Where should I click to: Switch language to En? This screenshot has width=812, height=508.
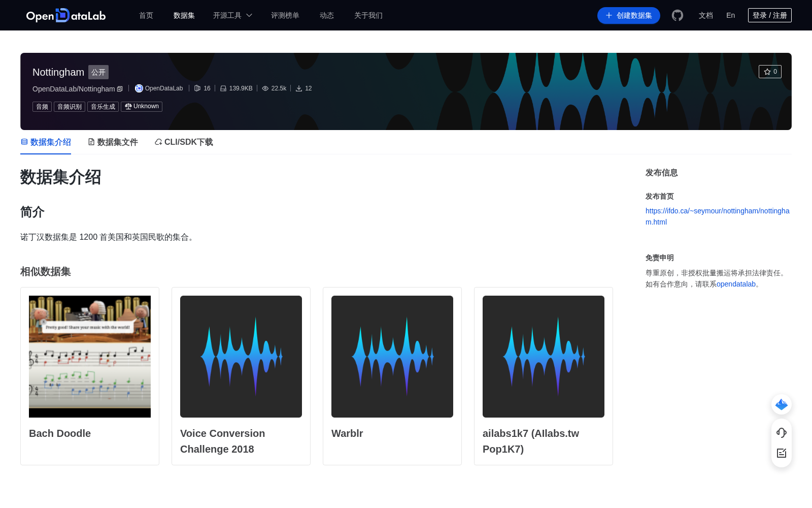(731, 16)
